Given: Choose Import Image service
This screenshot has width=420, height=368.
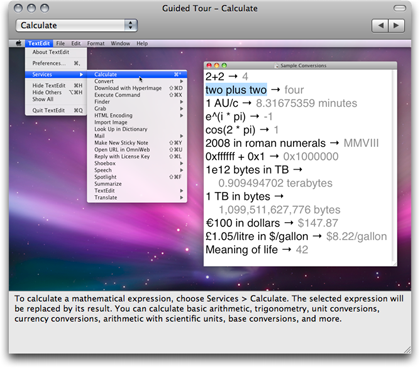Looking at the screenshot, I should pyautogui.click(x=137, y=122).
